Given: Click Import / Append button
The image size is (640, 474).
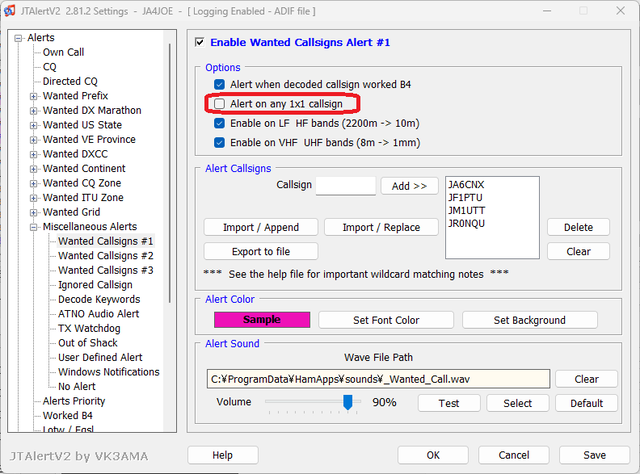Looking at the screenshot, I should coord(261,227).
